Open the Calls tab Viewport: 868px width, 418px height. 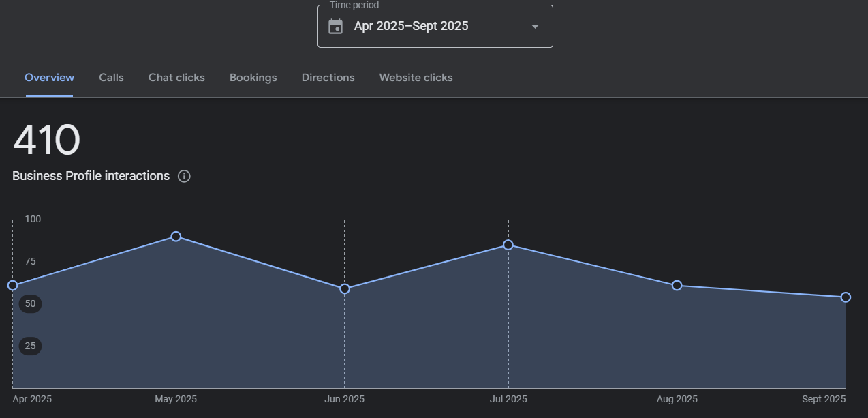111,78
